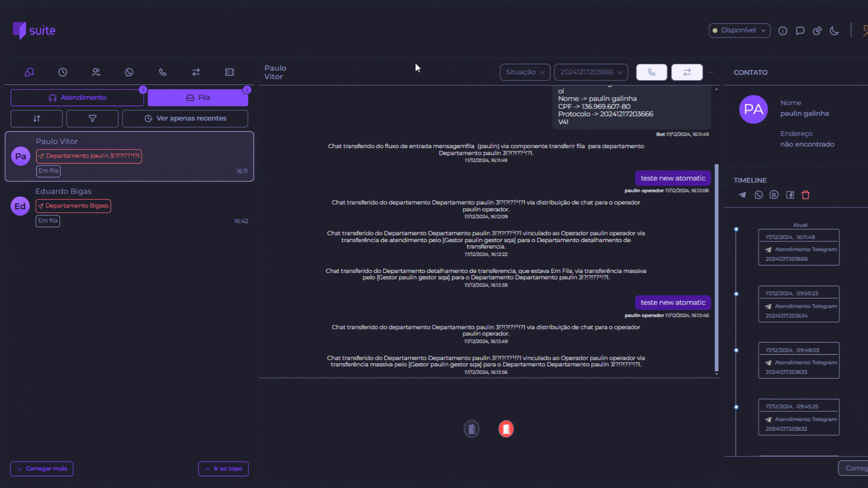Open the contacts people icon tab

click(96, 72)
